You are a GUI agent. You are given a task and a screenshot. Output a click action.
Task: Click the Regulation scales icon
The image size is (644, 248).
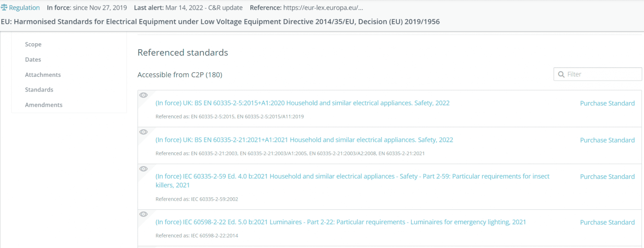point(5,8)
